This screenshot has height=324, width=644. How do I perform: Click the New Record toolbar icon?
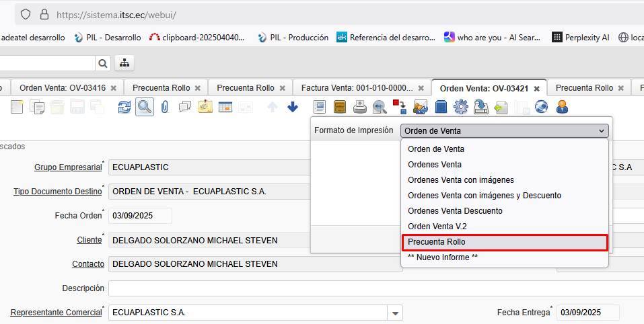[x=16, y=107]
